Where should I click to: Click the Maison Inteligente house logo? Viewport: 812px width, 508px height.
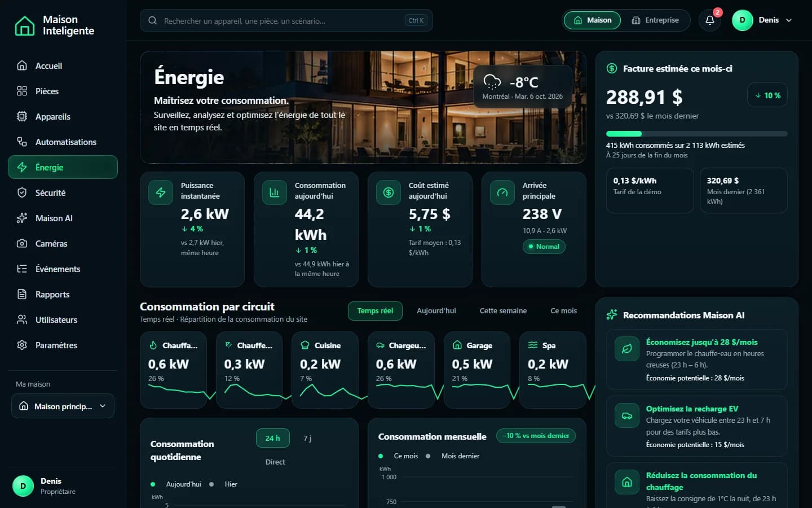pyautogui.click(x=24, y=25)
